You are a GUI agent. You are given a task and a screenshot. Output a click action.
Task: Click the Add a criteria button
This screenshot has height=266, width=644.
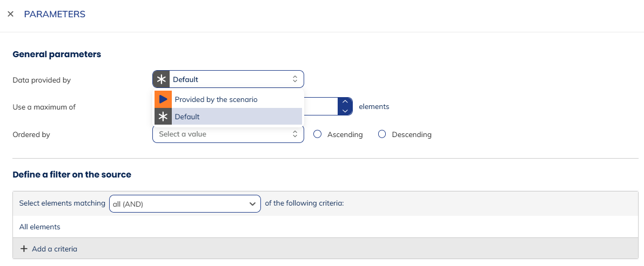[54, 249]
